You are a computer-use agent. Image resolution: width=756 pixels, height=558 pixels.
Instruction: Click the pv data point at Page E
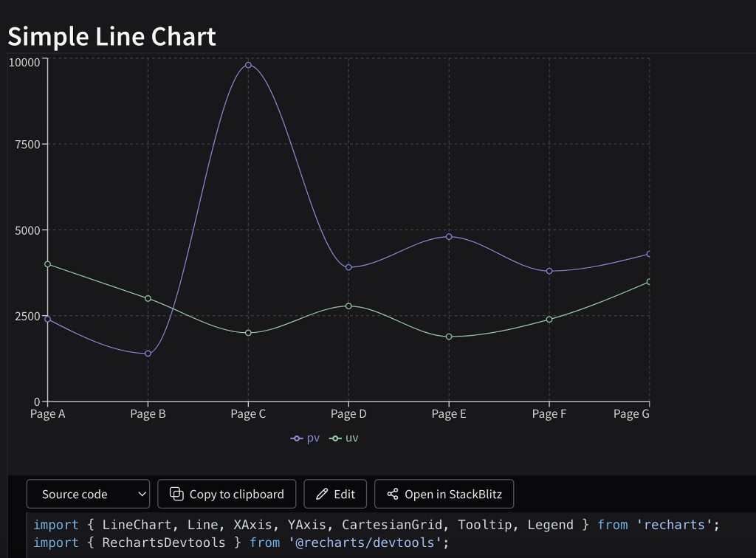pos(449,237)
